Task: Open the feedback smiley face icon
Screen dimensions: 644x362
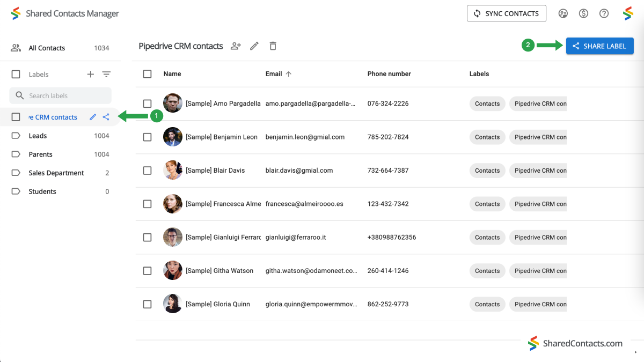Action: coord(563,13)
